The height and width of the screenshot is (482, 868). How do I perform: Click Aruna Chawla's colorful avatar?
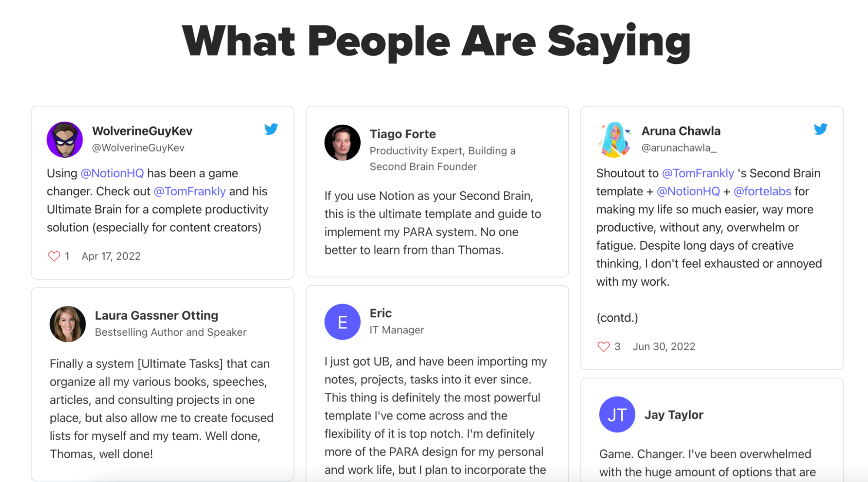click(x=614, y=139)
